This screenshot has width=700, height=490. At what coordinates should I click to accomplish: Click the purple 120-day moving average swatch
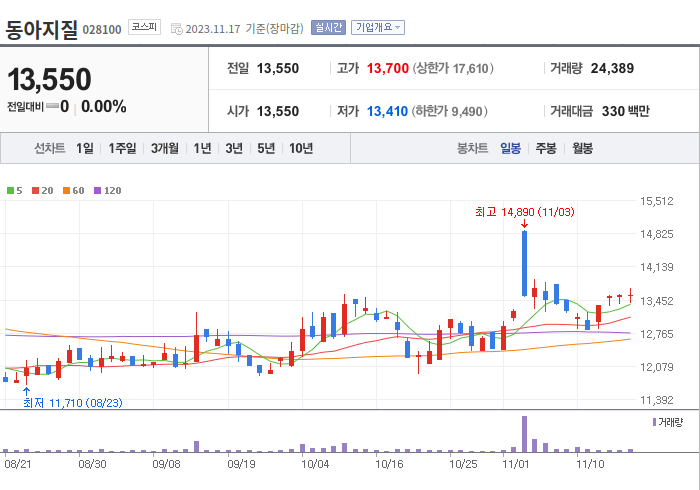tap(97, 191)
